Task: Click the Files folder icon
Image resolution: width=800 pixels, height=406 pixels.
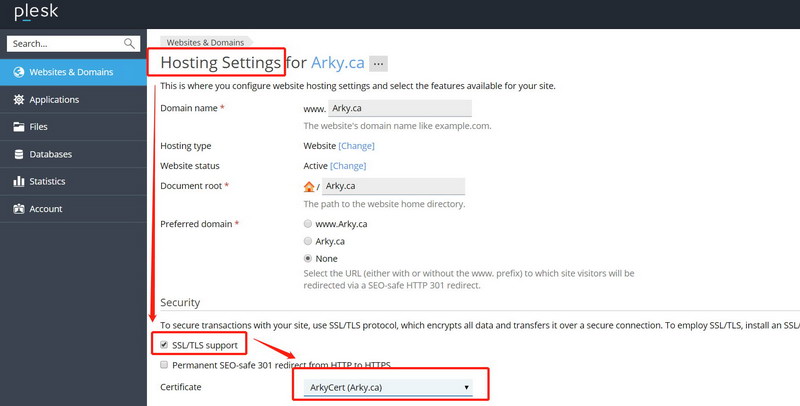Action: pos(19,126)
